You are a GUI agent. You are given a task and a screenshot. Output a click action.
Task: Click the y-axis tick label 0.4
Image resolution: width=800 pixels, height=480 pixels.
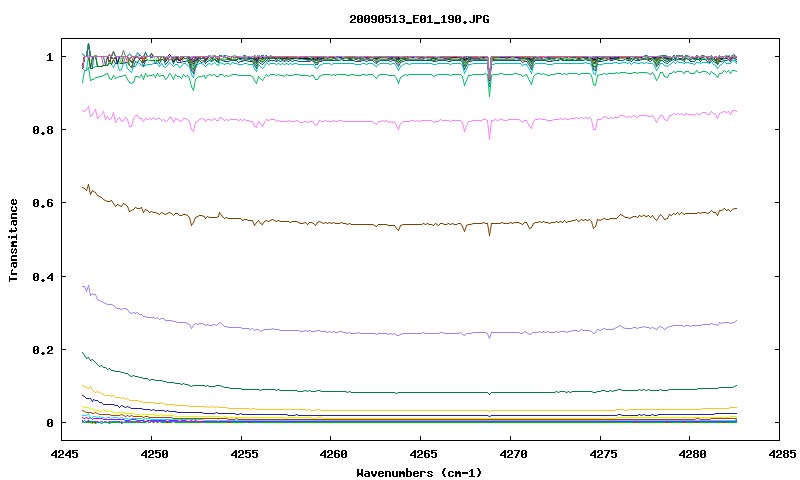coord(43,276)
